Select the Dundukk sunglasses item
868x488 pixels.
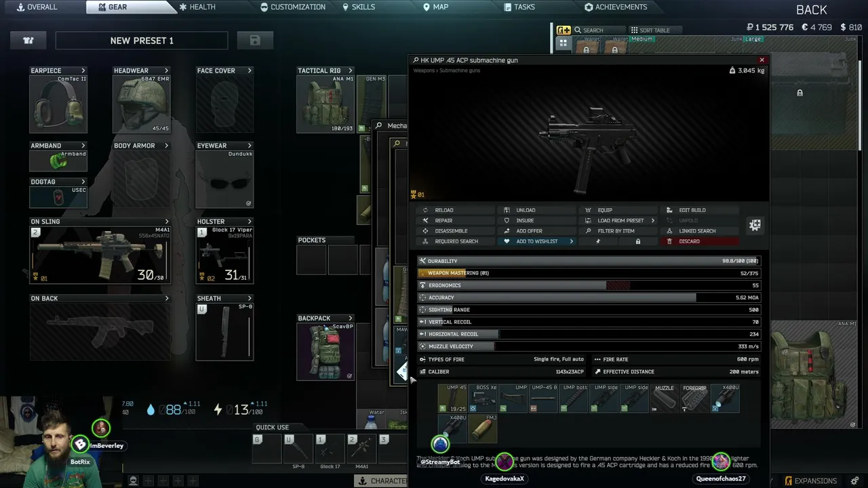pos(224,179)
